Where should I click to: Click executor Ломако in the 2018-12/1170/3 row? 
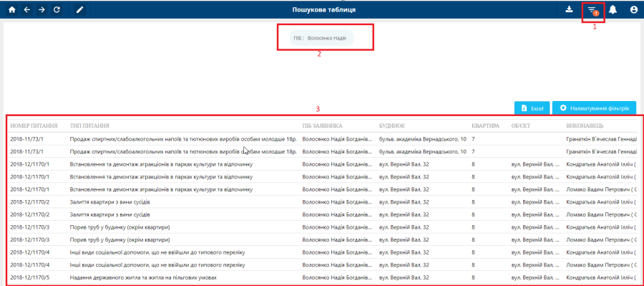point(601,240)
